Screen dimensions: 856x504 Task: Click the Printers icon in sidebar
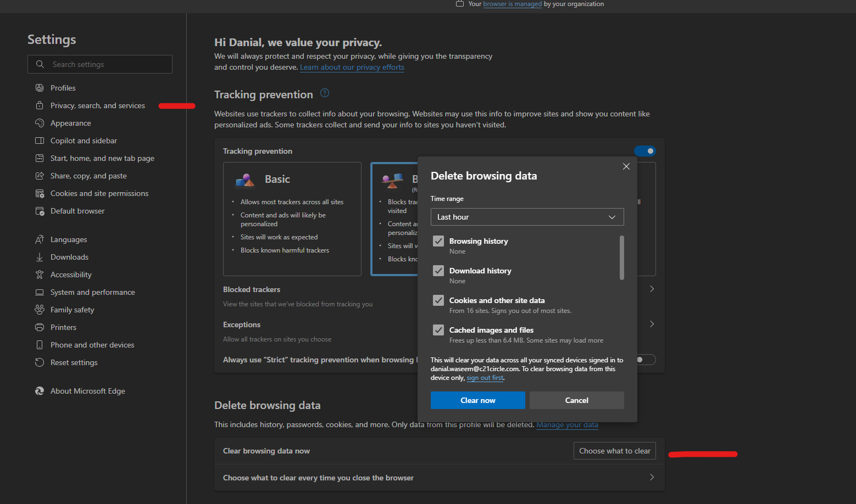coord(40,327)
